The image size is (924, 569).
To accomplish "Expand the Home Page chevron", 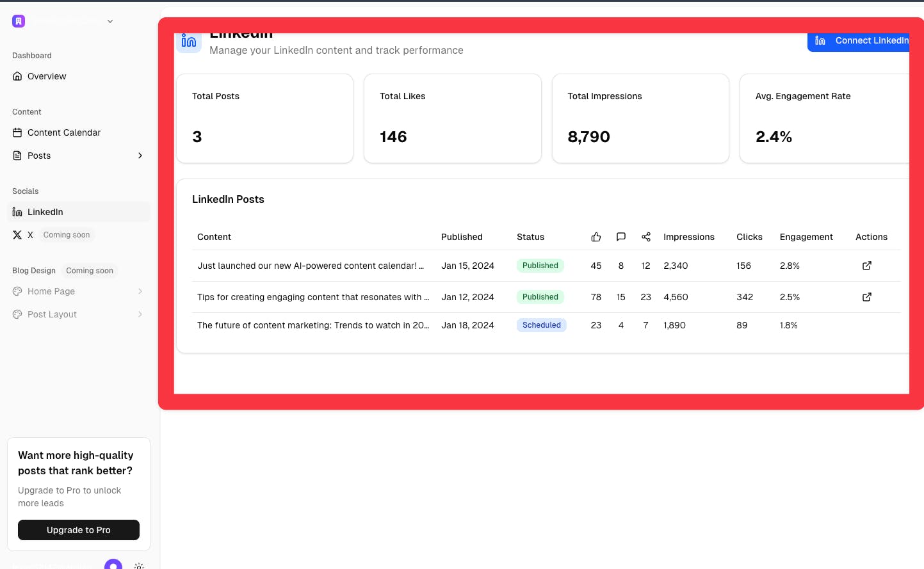I will click(x=140, y=291).
